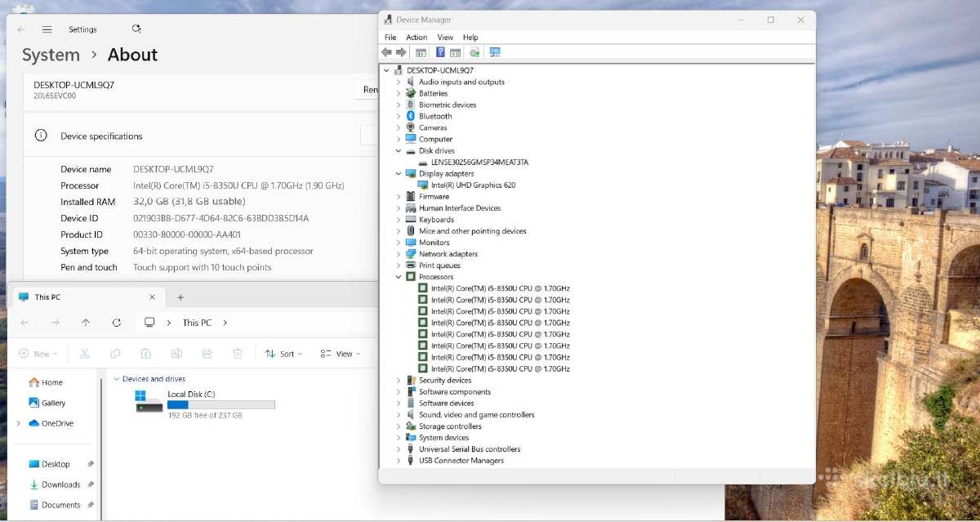Open the View menu in Device Manager
The height and width of the screenshot is (522, 980).
coord(445,38)
